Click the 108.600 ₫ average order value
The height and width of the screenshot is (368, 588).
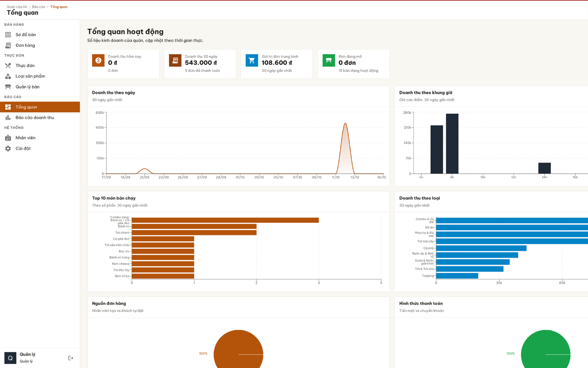pyautogui.click(x=277, y=63)
